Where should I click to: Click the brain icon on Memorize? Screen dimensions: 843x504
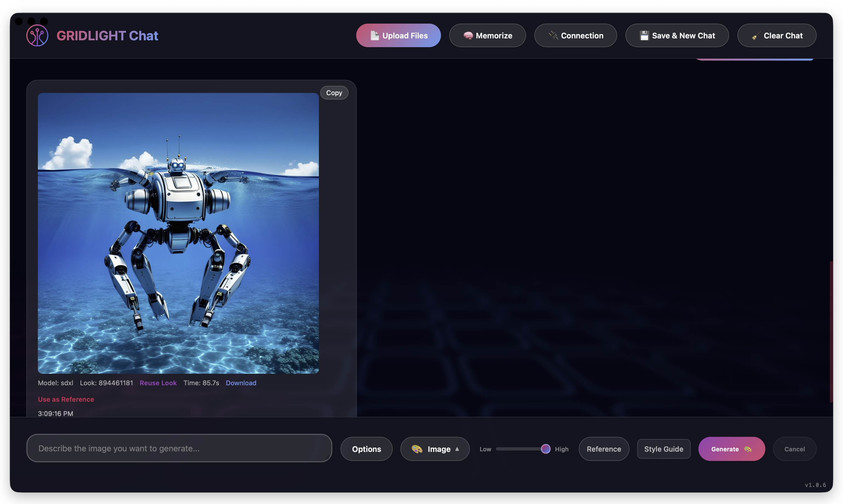coord(468,35)
